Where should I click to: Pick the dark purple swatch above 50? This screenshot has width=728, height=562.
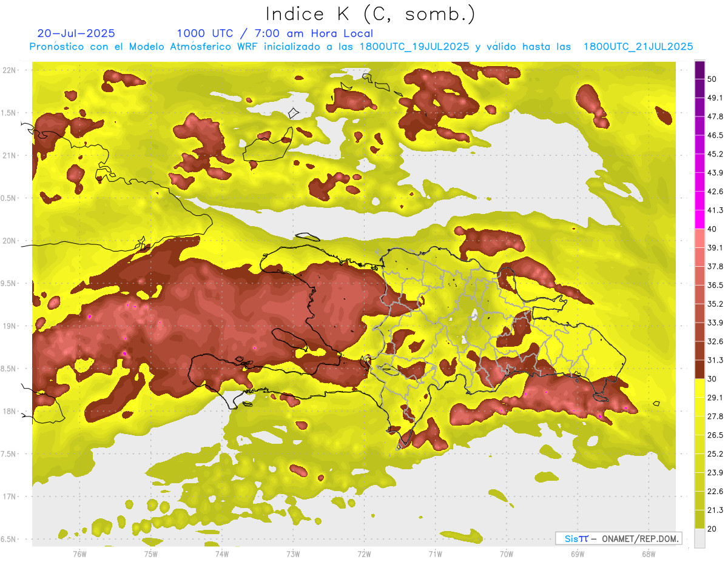[x=700, y=70]
